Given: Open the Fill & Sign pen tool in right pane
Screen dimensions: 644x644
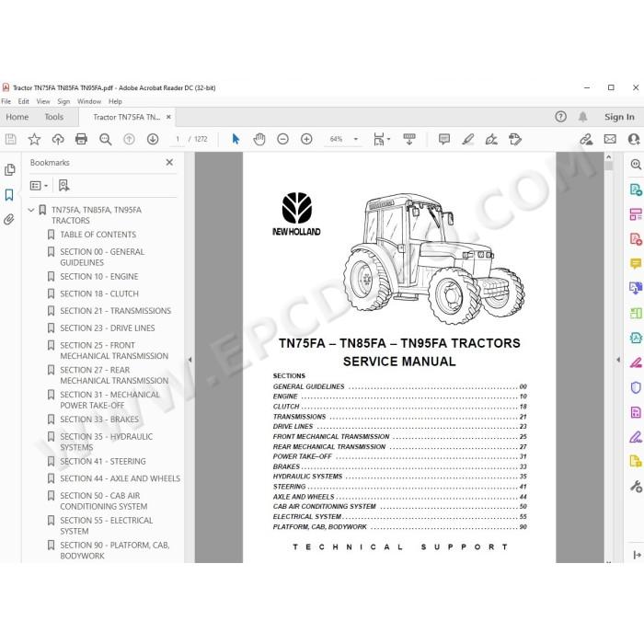Looking at the screenshot, I should [636, 437].
